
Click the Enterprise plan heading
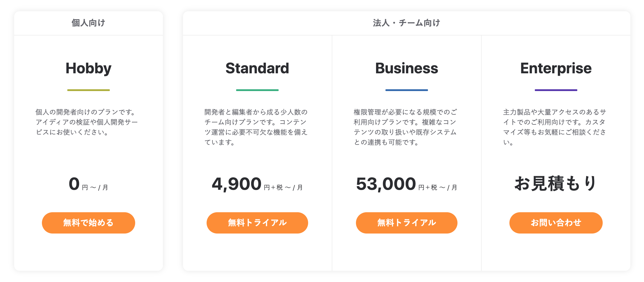(556, 68)
